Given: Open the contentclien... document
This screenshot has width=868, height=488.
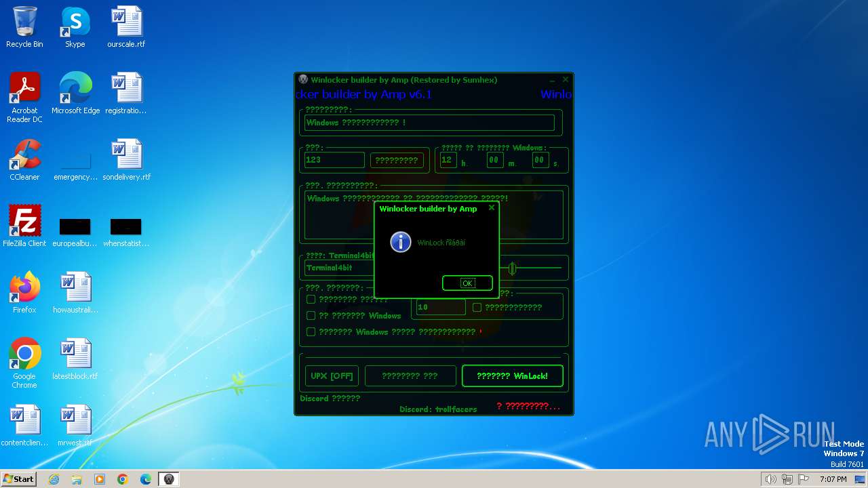Looking at the screenshot, I should [x=24, y=426].
